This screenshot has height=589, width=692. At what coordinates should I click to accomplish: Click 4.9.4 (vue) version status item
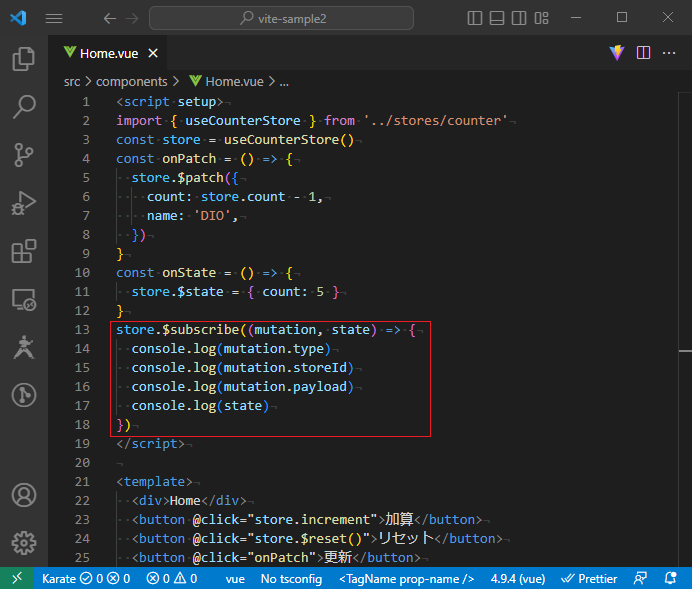[518, 578]
